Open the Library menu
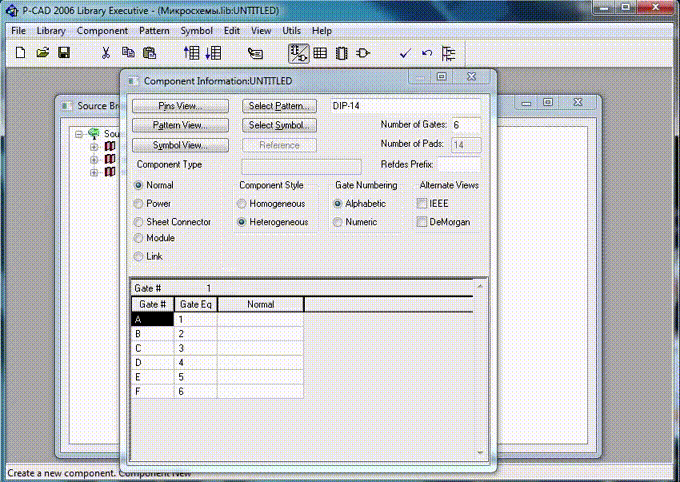680x482 pixels. pos(51,31)
